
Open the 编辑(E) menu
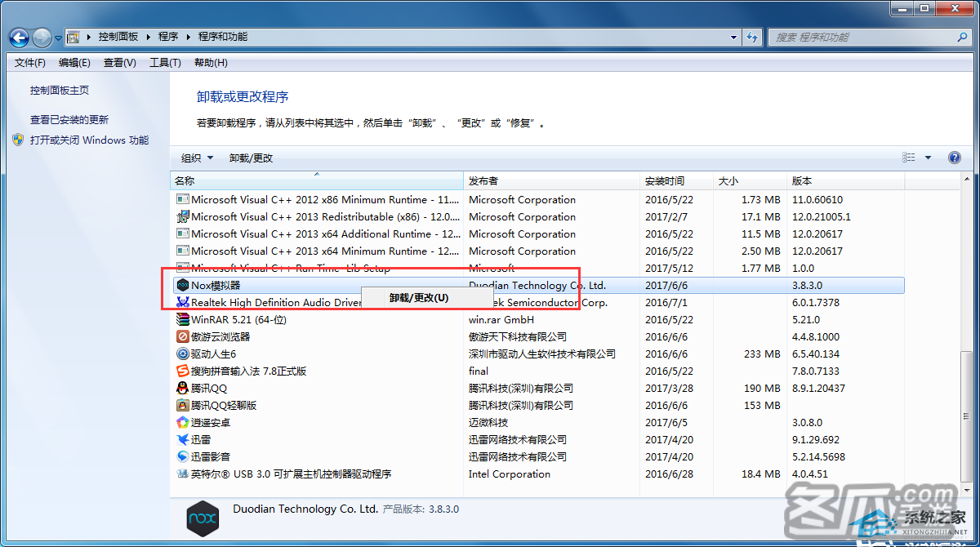pyautogui.click(x=74, y=63)
